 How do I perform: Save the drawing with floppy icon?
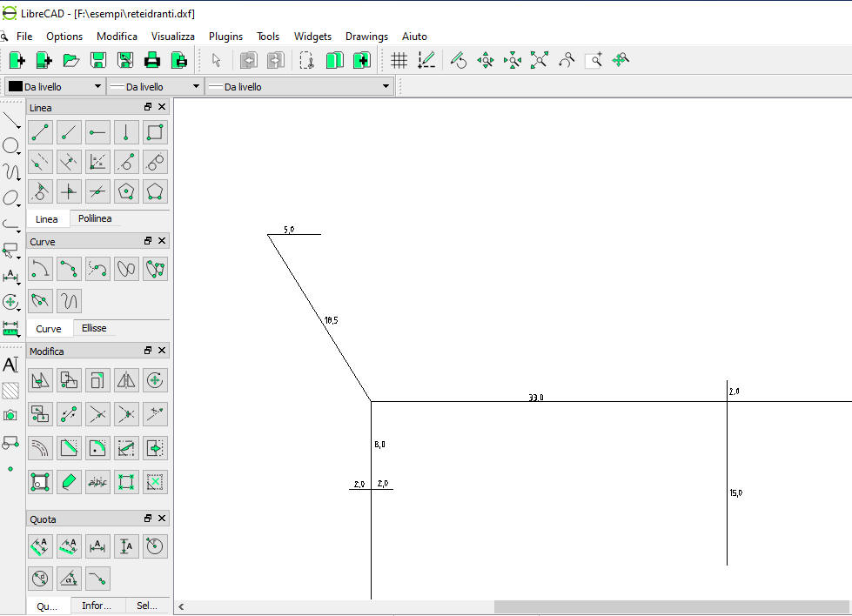[x=98, y=60]
